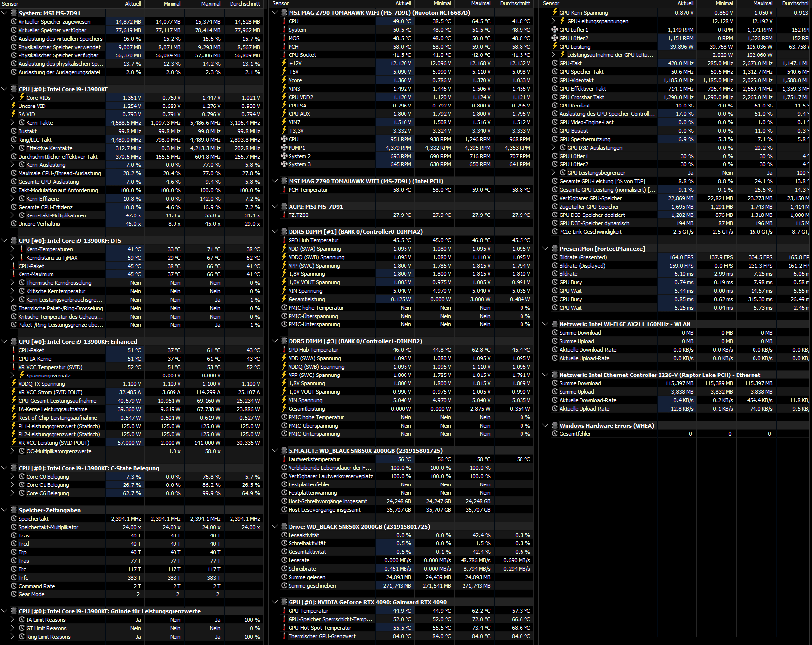
Task: Select the ACPI: MSI MS-7D91 group header
Action: pos(316,207)
